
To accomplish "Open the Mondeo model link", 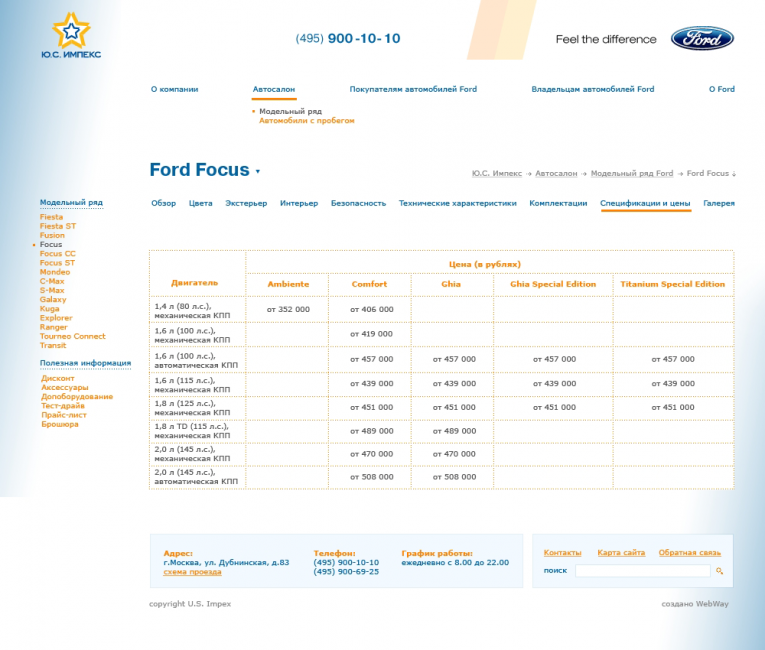I will point(55,272).
